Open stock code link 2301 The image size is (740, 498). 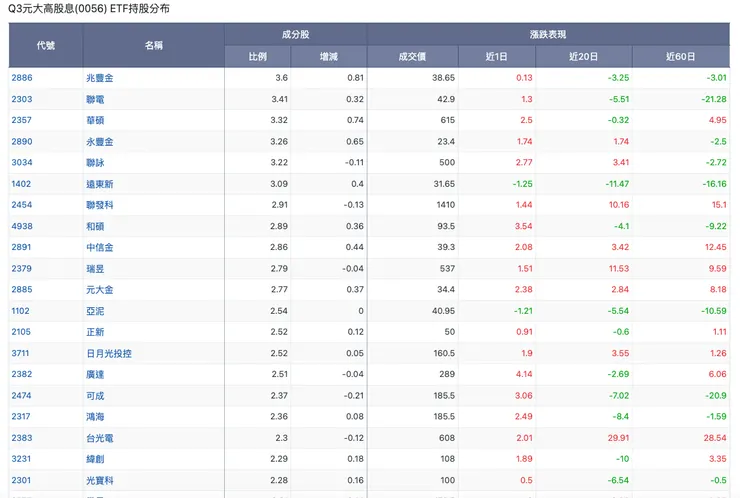tap(21, 480)
